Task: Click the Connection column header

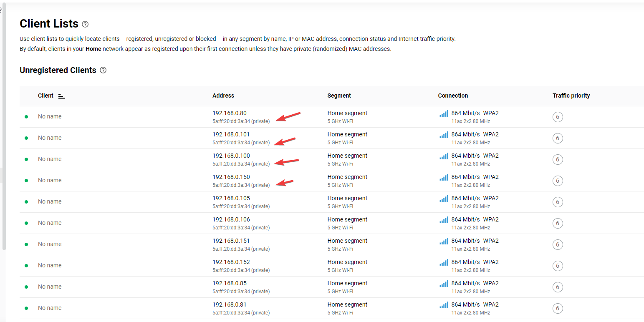Action: (453, 96)
